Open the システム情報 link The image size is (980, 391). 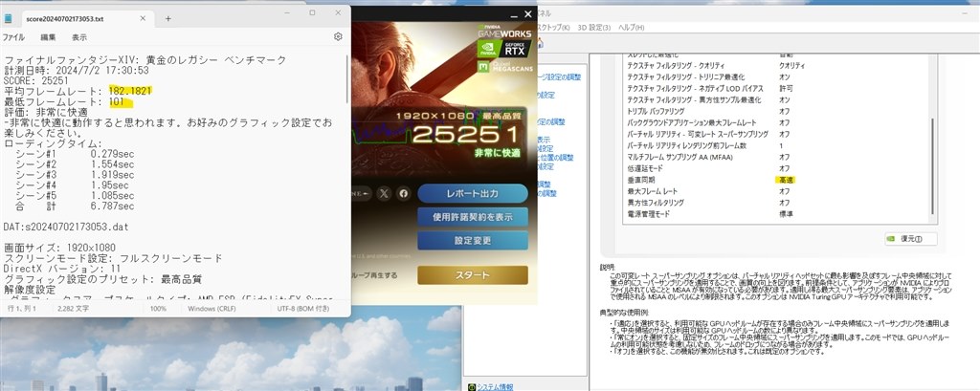[x=495, y=387]
